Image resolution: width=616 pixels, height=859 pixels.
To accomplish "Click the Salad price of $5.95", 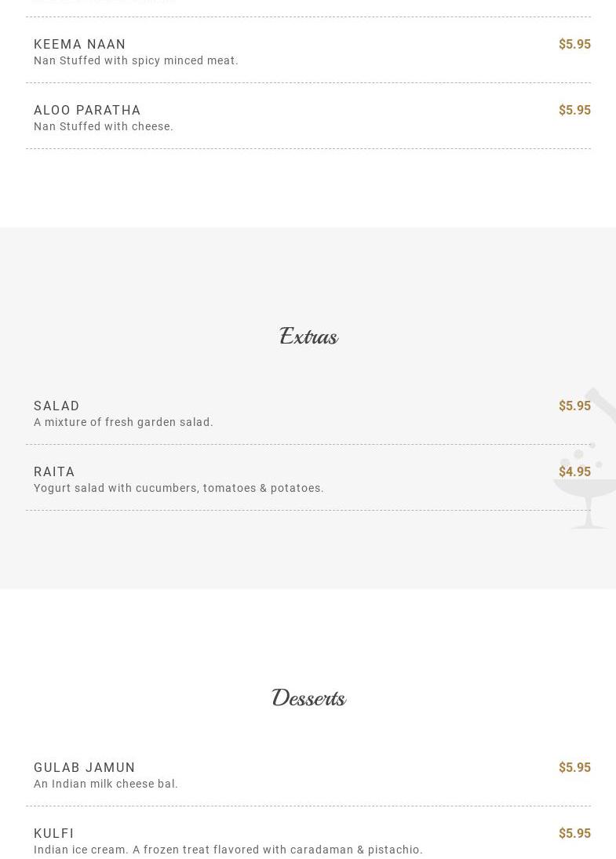I will 574,406.
